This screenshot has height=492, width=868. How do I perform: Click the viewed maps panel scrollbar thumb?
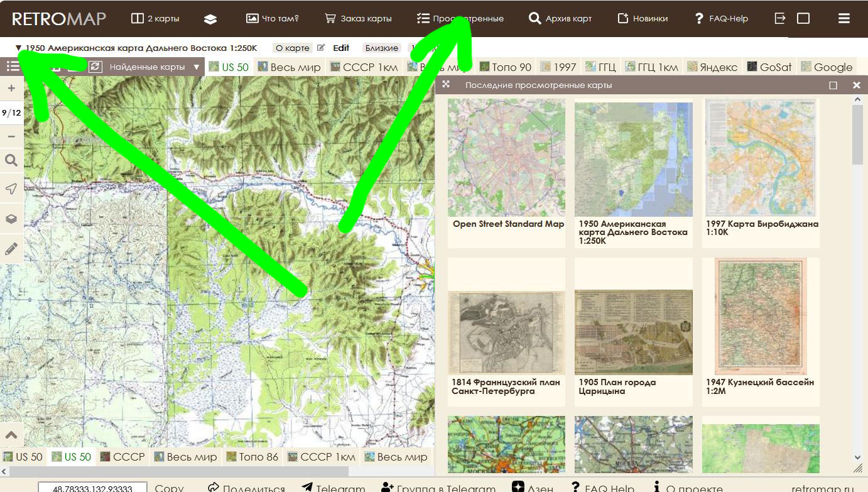point(858,134)
